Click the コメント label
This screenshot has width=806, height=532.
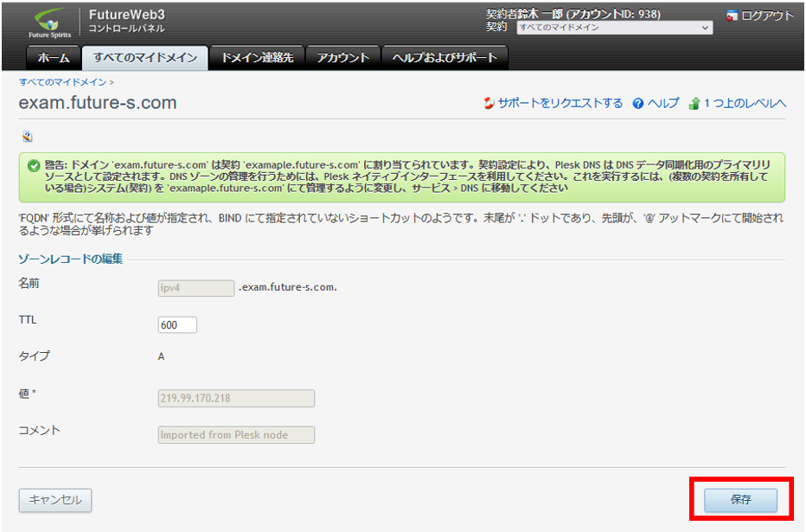pyautogui.click(x=39, y=430)
